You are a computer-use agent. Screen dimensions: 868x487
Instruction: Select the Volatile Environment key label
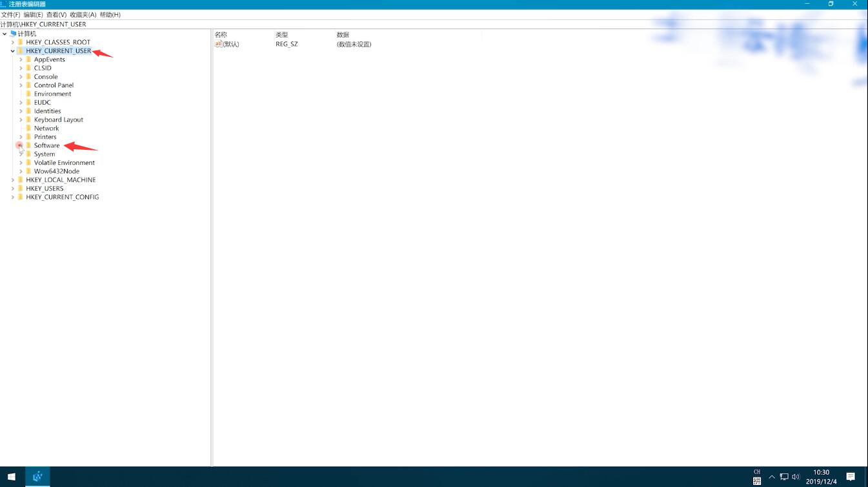pos(65,163)
